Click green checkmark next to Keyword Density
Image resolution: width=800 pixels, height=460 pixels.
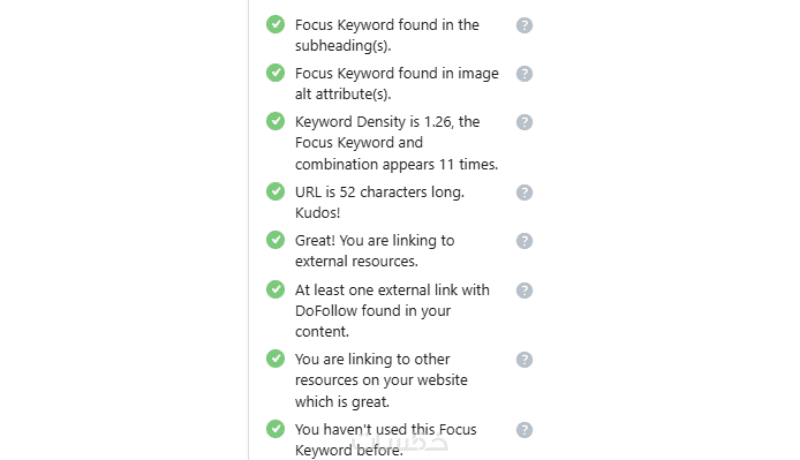[x=275, y=121]
